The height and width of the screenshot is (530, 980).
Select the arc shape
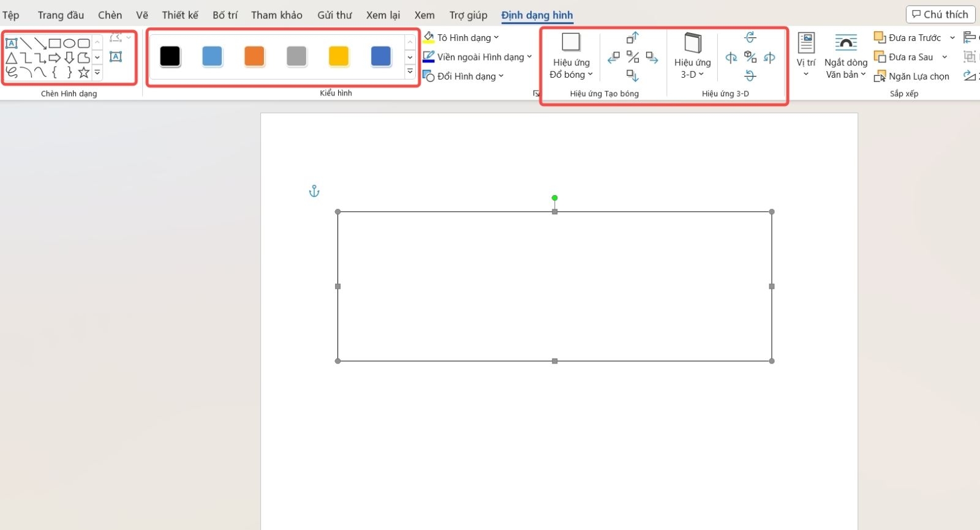26,73
